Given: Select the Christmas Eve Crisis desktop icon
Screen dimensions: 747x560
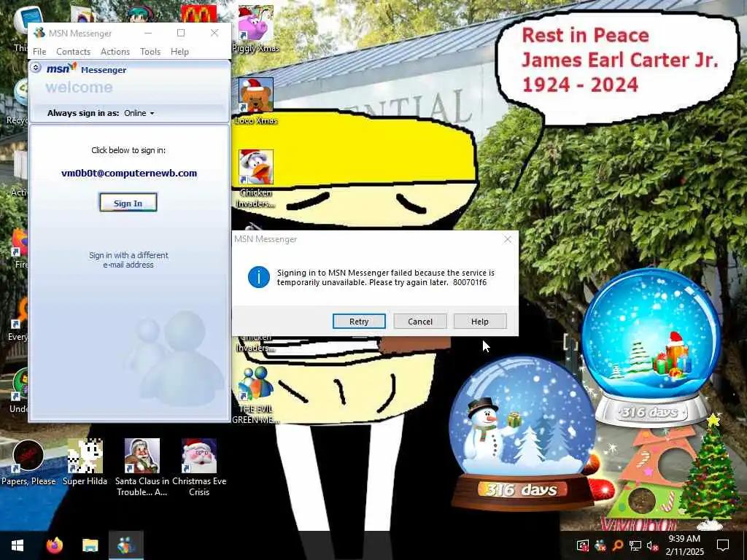Looking at the screenshot, I should [x=199, y=467].
